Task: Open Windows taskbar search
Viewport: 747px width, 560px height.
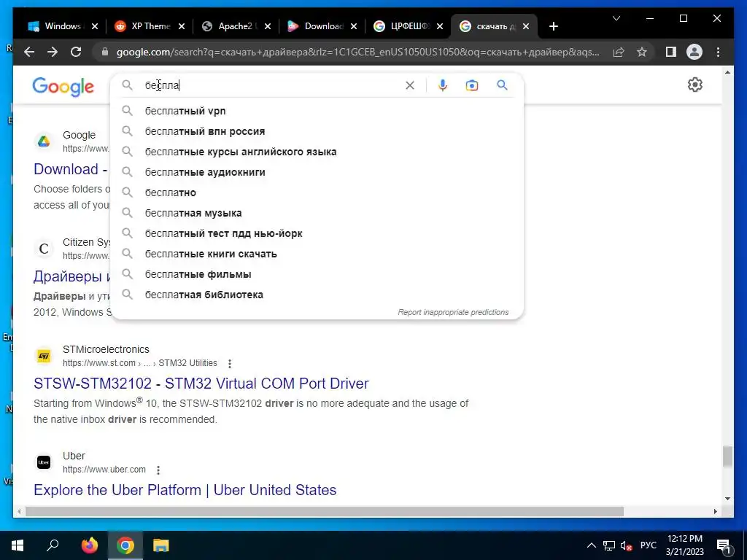Action: pos(53,545)
